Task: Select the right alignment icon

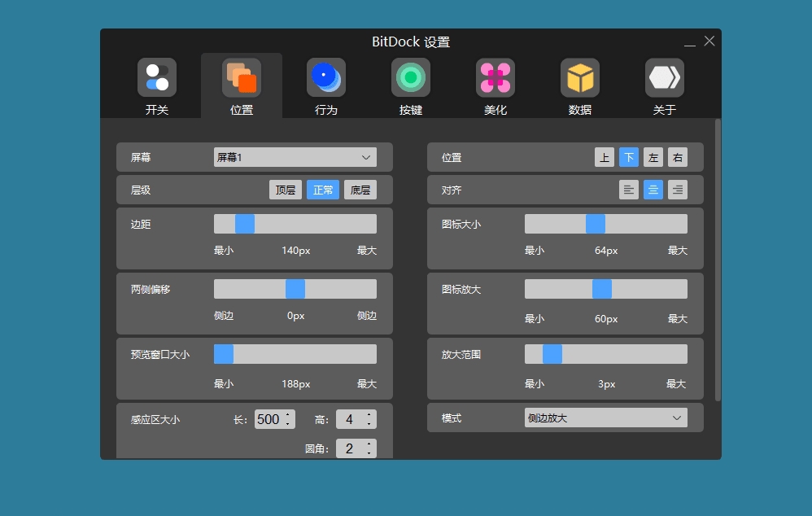Action: [x=677, y=190]
